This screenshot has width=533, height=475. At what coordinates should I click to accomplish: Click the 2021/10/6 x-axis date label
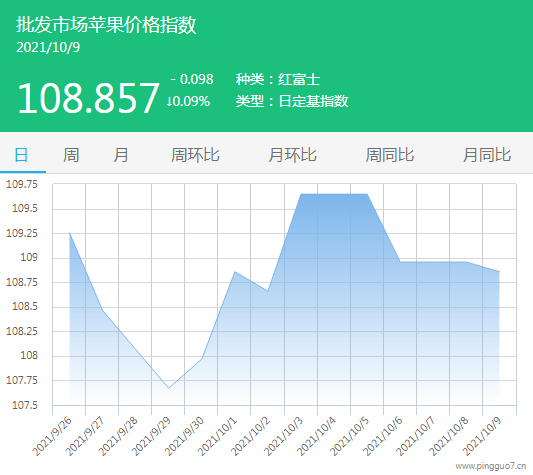click(x=382, y=436)
